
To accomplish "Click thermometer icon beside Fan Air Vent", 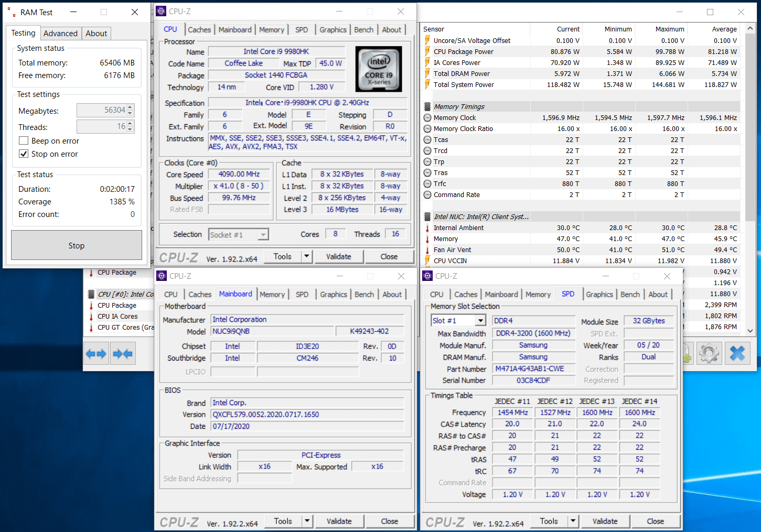I will pos(427,250).
